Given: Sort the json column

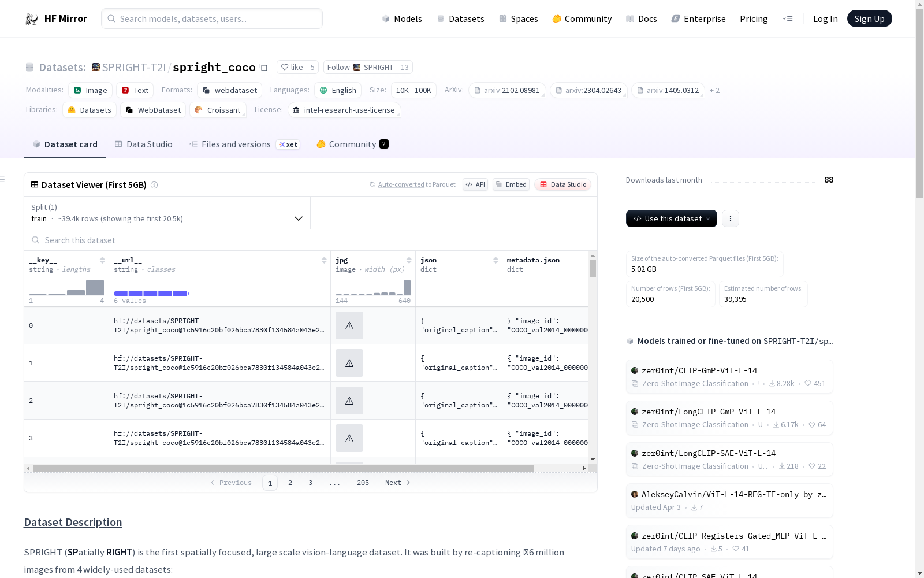Looking at the screenshot, I should 495,260.
